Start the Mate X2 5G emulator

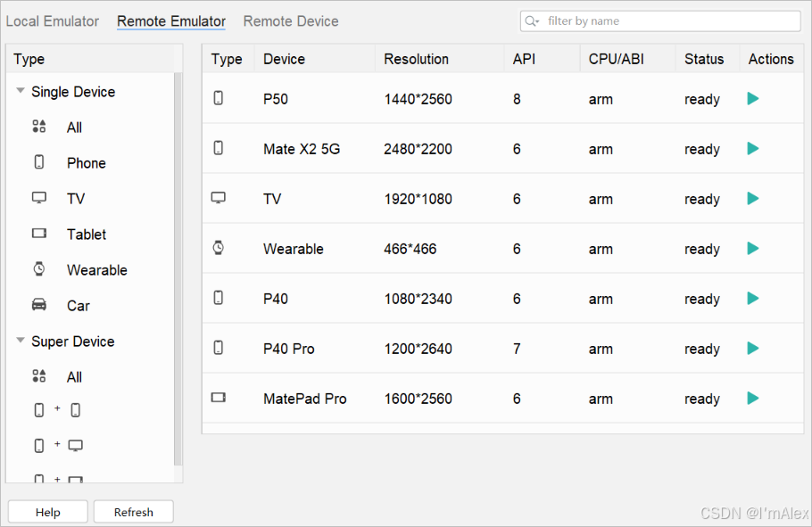[753, 149]
